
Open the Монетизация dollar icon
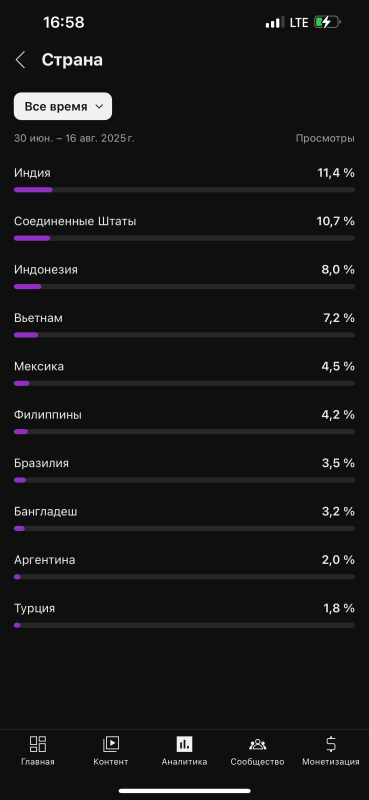(331, 743)
